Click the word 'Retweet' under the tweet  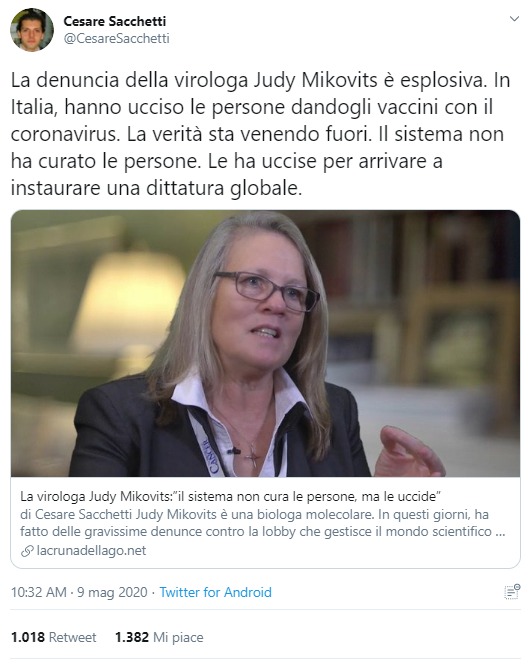pos(73,637)
